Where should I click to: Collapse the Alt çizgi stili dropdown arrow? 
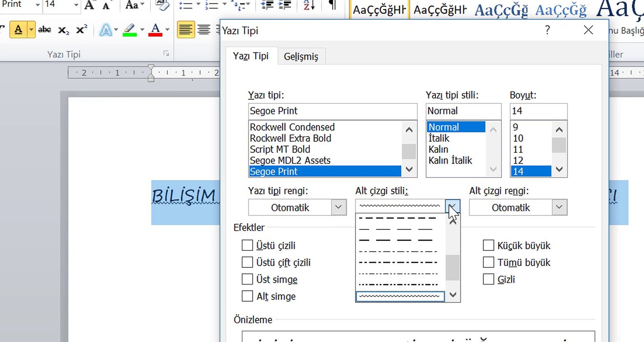click(x=453, y=207)
